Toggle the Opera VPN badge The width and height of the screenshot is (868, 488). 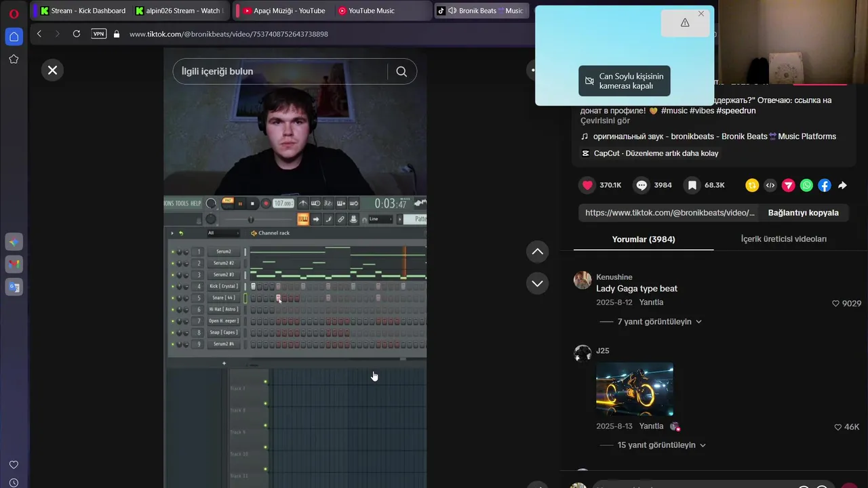pos(99,34)
